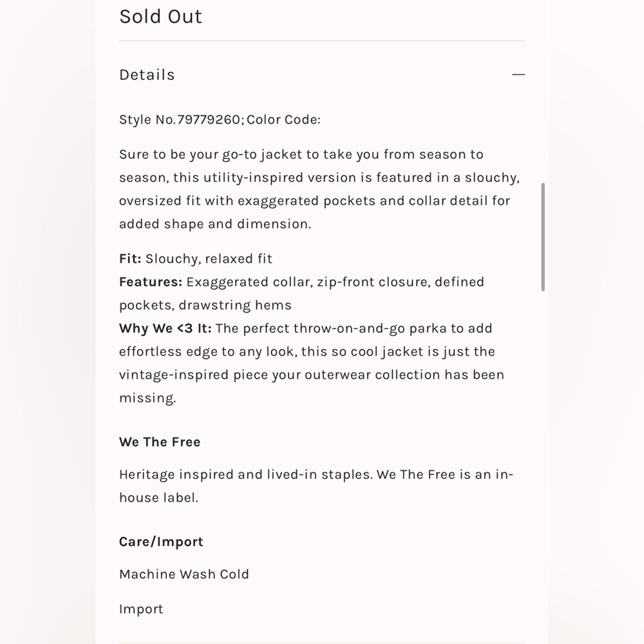Click the Import text line
Screen dimensions: 644x644
click(x=141, y=609)
